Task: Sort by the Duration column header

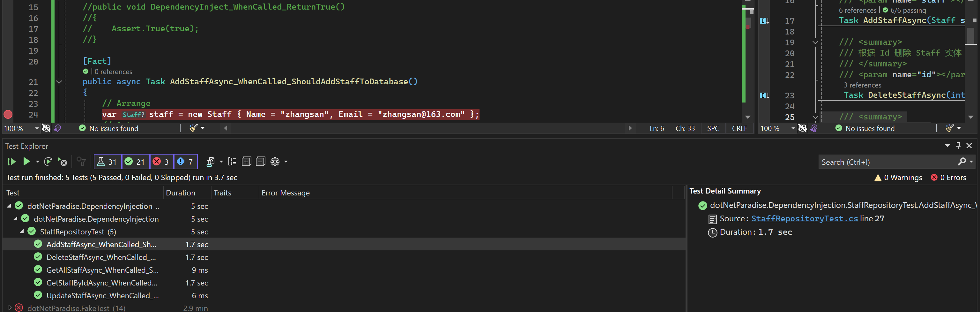Action: pos(187,193)
